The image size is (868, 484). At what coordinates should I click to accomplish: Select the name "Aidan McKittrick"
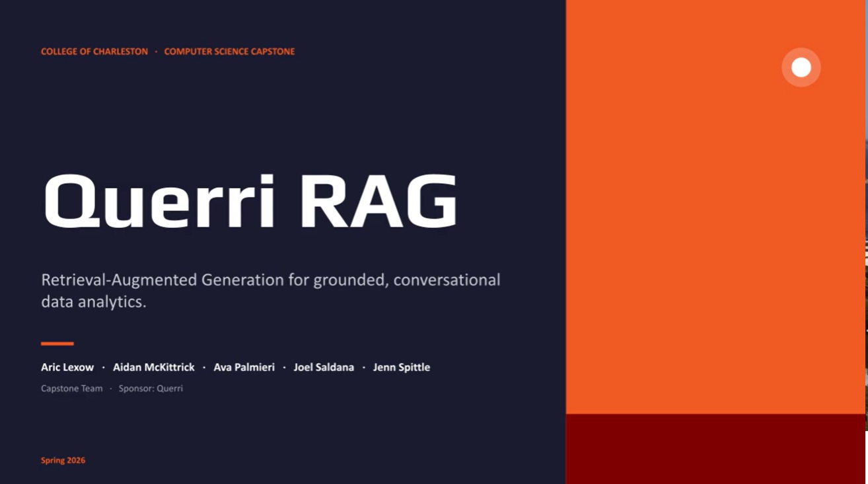(154, 367)
